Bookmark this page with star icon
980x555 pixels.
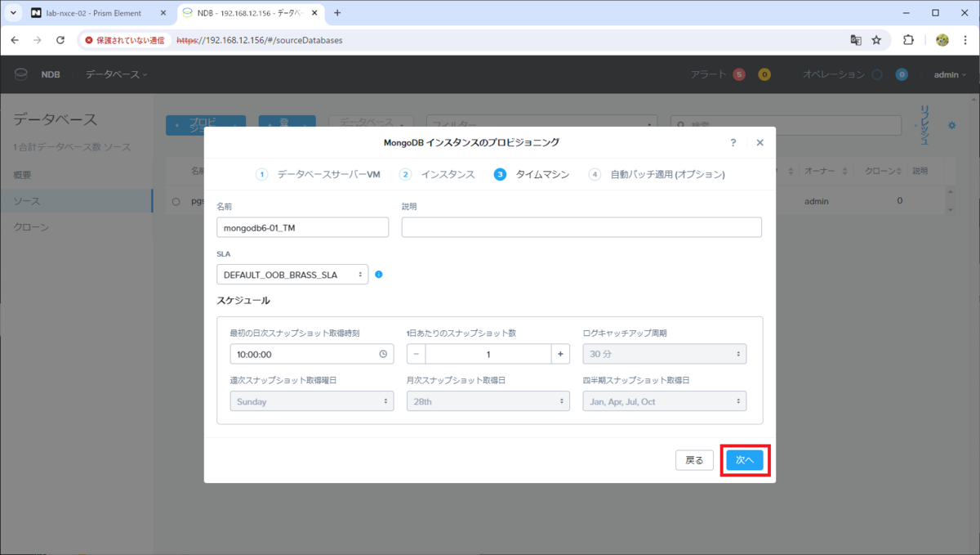pyautogui.click(x=876, y=39)
